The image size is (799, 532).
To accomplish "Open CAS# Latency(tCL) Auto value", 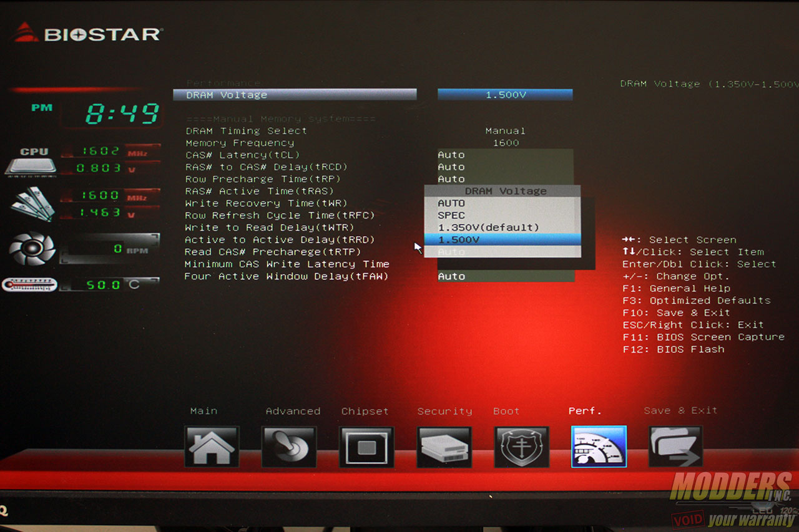I will 506,155.
